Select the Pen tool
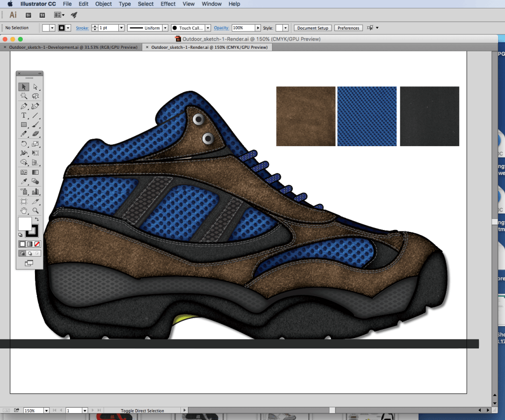Screen dimensions: 505x420 click(23, 106)
